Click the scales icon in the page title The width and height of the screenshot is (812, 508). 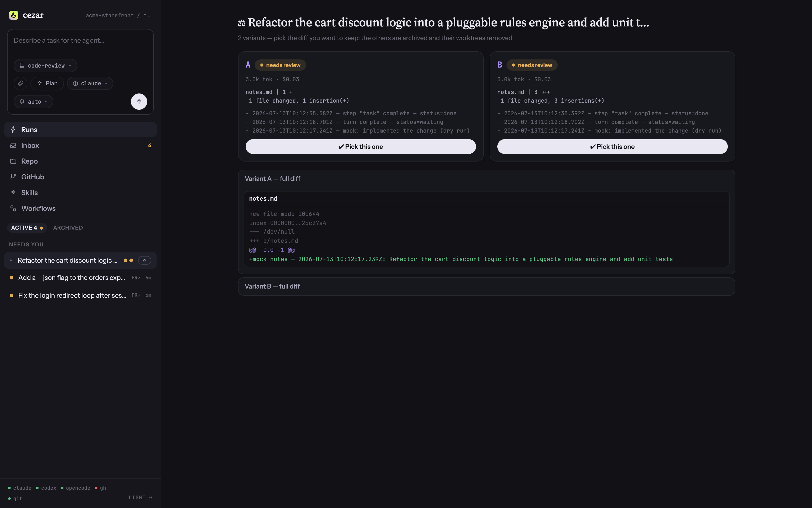coord(242,23)
